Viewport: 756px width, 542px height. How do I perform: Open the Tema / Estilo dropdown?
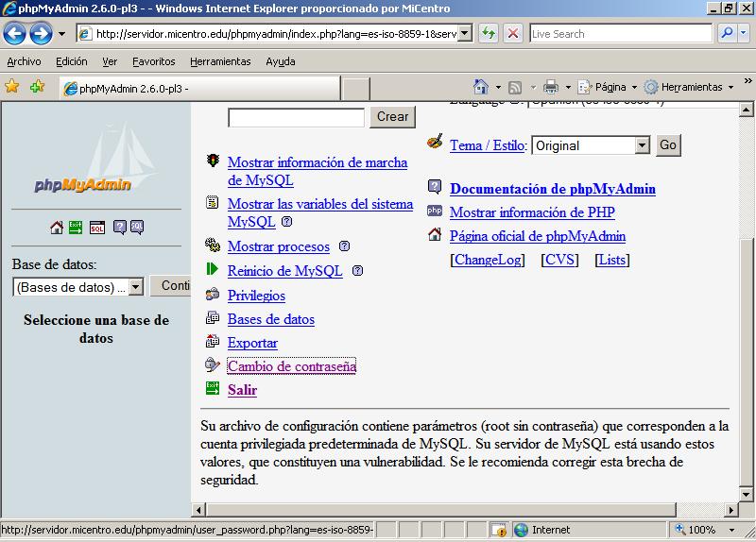(643, 145)
